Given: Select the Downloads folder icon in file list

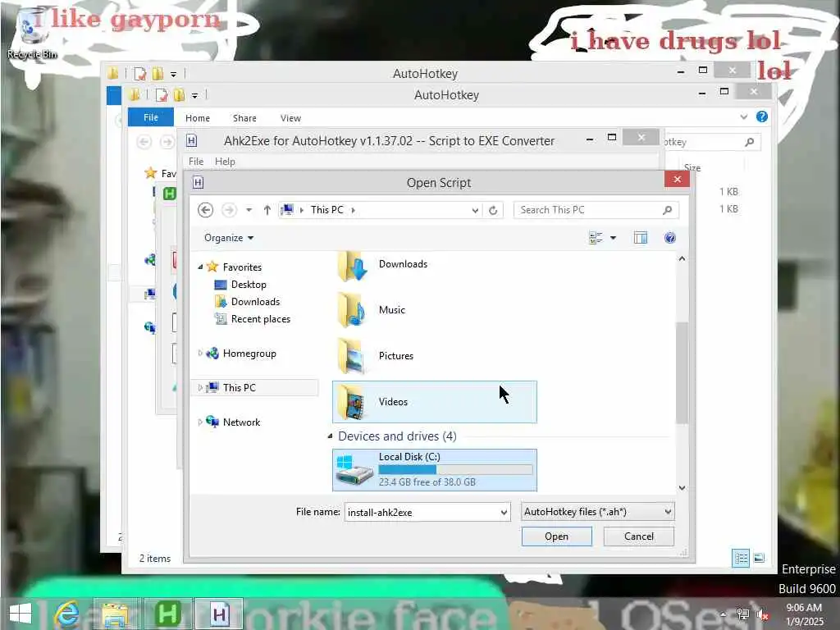Looking at the screenshot, I should pyautogui.click(x=352, y=267).
